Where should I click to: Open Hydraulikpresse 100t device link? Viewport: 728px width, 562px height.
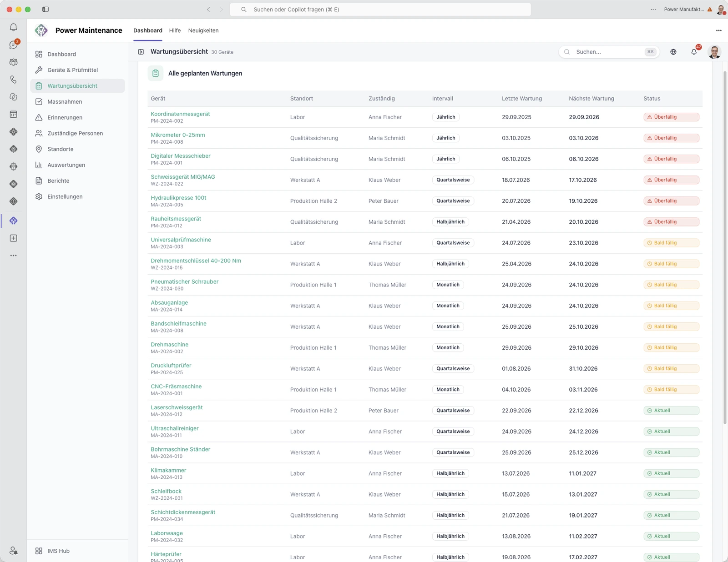178,198
